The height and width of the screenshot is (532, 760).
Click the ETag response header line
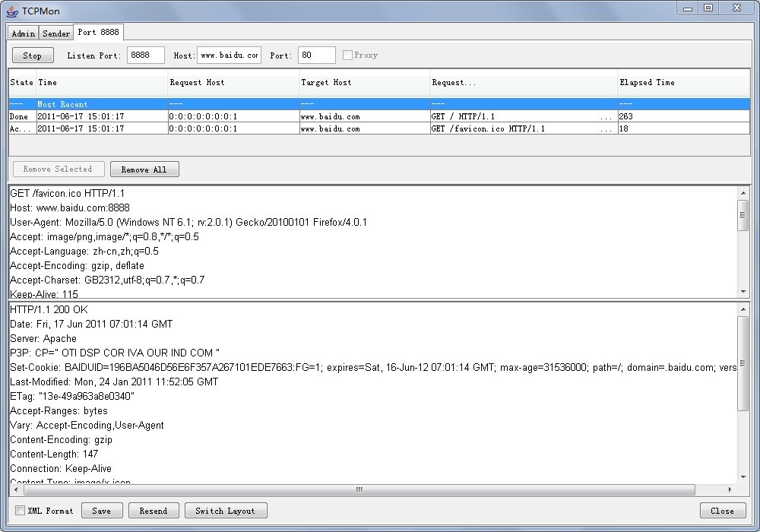[72, 396]
